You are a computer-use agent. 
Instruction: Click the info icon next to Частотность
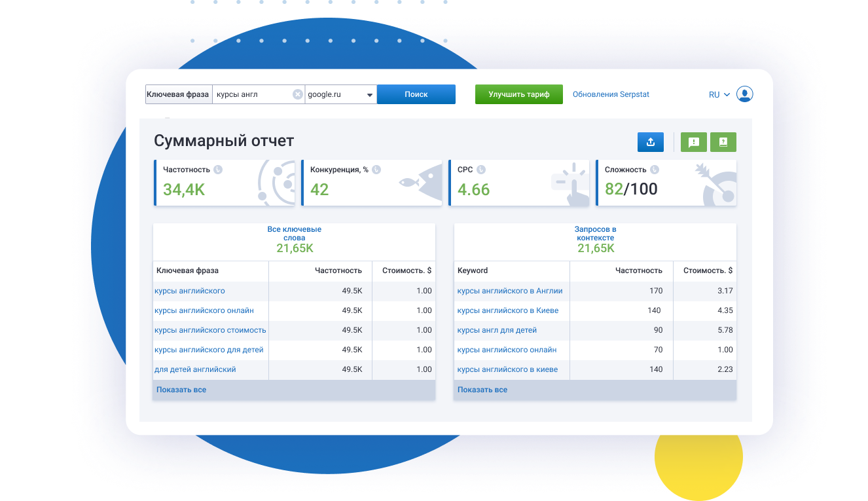click(216, 169)
